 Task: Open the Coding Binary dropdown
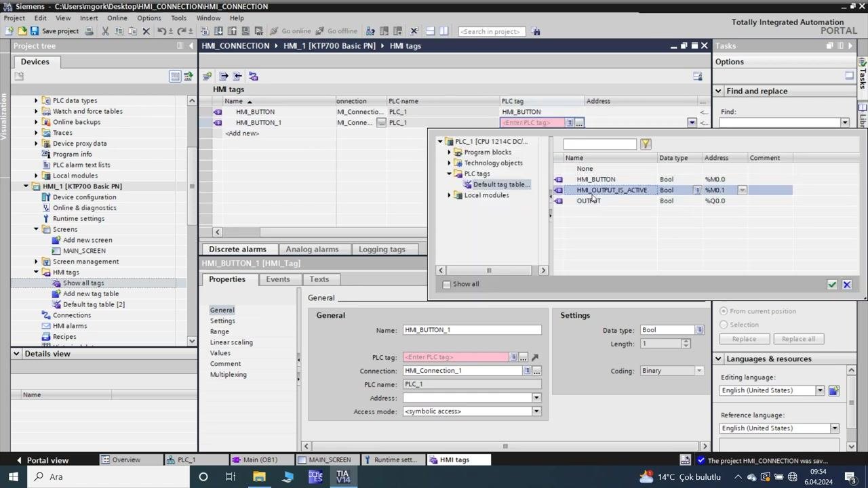tap(699, 371)
